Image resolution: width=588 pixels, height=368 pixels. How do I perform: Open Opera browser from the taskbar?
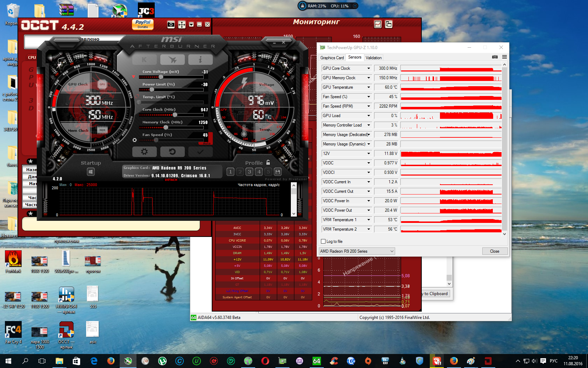pyautogui.click(x=265, y=361)
